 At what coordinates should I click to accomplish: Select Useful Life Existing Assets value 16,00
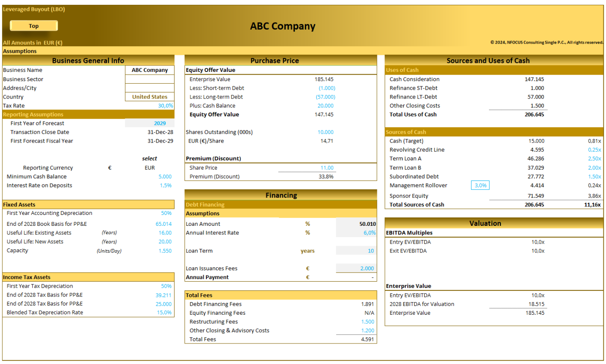point(165,233)
